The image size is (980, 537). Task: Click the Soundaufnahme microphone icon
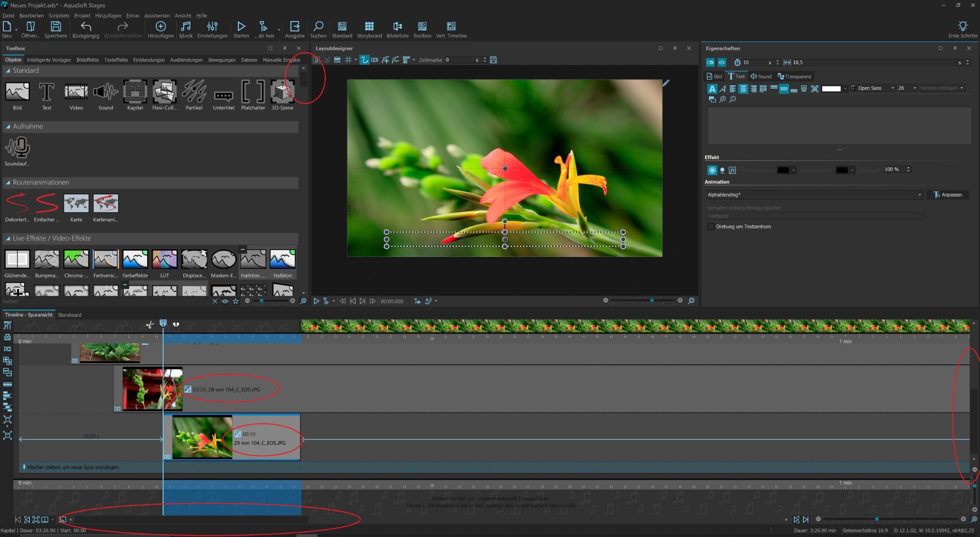(x=18, y=148)
